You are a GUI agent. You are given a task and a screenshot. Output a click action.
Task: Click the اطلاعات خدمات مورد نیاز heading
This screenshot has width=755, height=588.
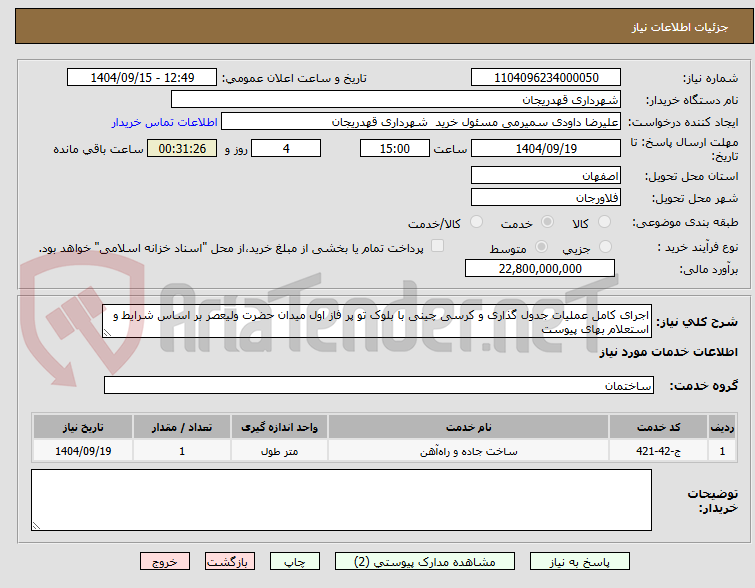click(668, 353)
